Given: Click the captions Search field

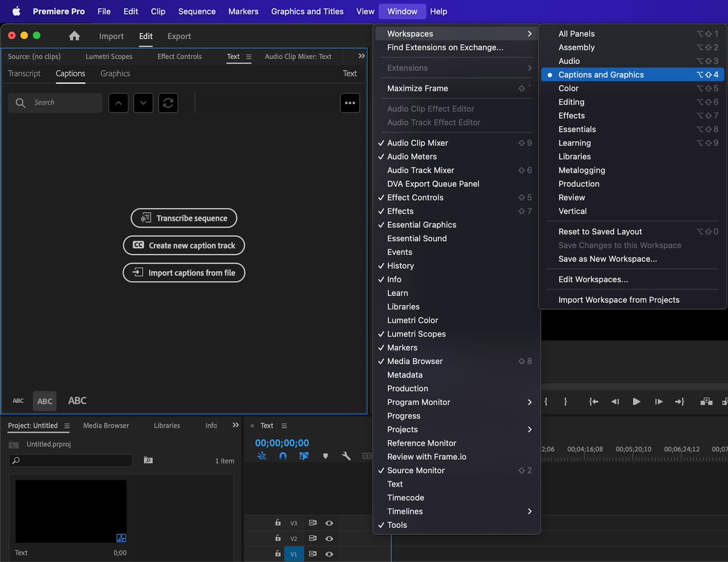Looking at the screenshot, I should point(55,103).
